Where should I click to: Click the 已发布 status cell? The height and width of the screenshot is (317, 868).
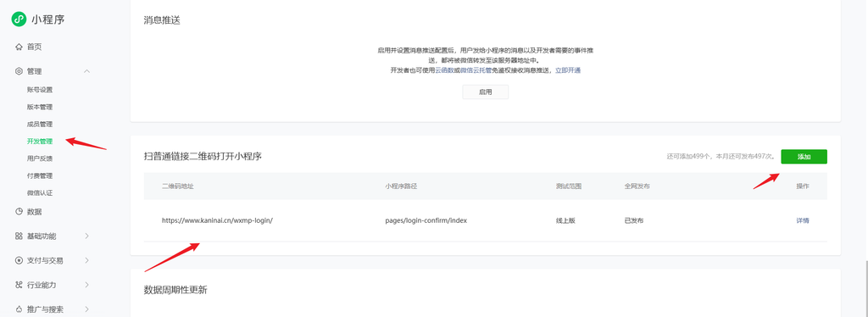click(x=634, y=220)
